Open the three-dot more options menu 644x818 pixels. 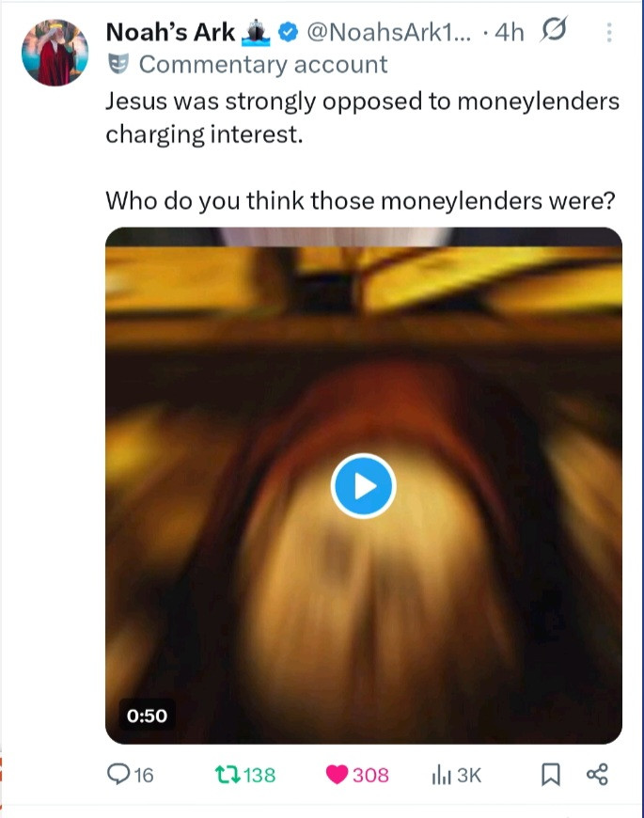[x=608, y=32]
